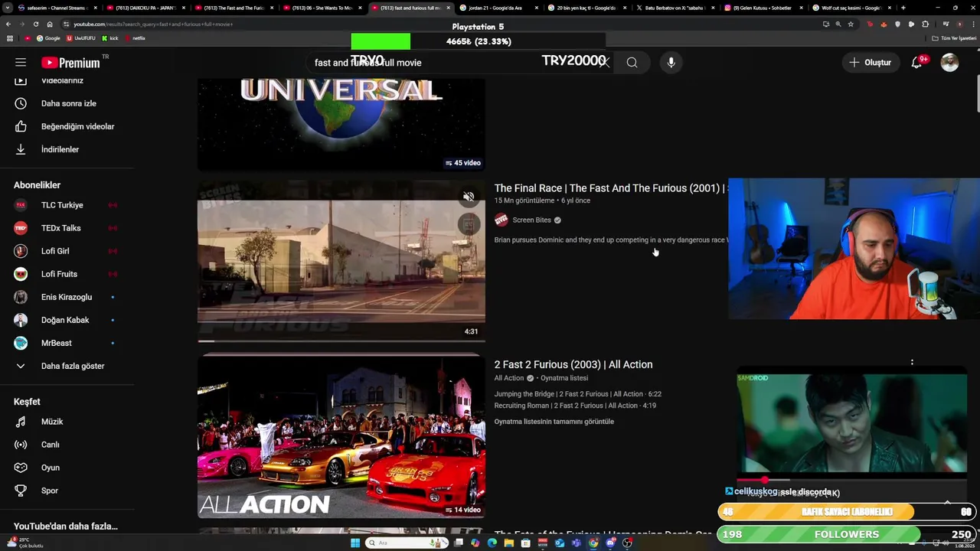Open the notifications bell
Viewport: 980px width, 551px height.
pyautogui.click(x=916, y=62)
